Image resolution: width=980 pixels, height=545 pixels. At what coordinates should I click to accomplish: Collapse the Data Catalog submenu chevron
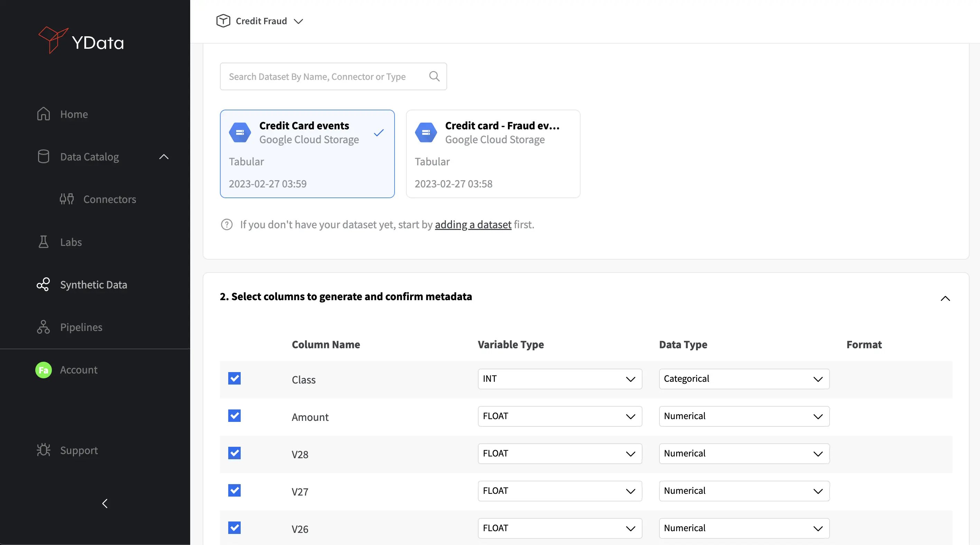(x=164, y=157)
